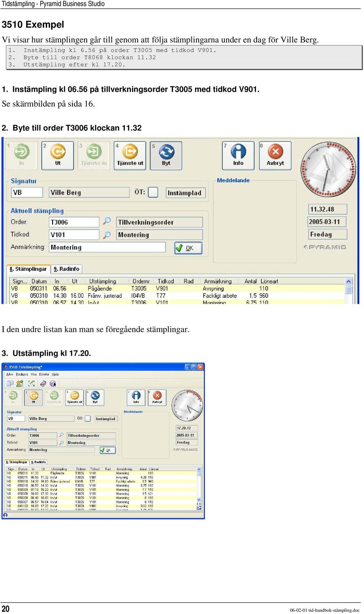Toggle the ÖT checkbox in the 3510 Tidstämpling window
The image size is (364, 614).
[x=88, y=419]
